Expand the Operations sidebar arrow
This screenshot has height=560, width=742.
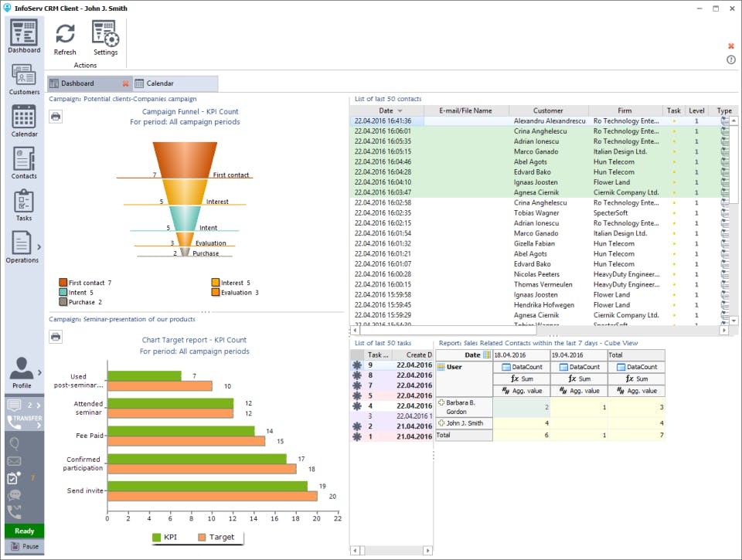click(39, 247)
